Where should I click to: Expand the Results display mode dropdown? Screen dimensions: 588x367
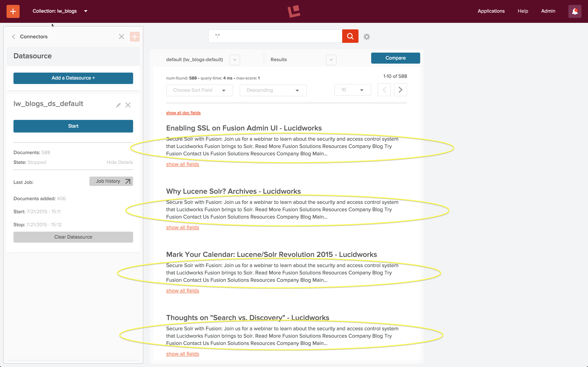[x=331, y=60]
